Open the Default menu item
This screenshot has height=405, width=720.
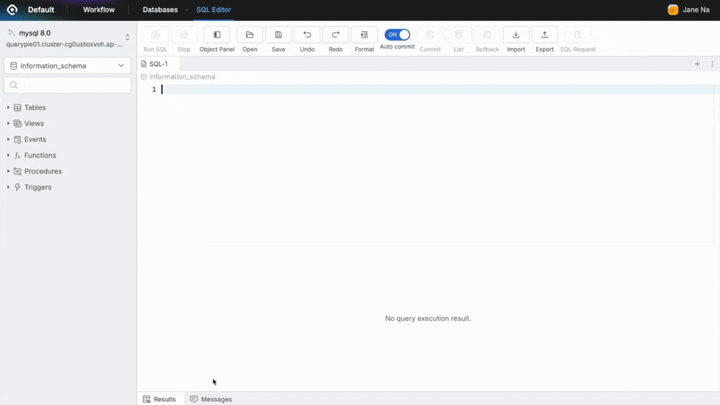point(41,10)
